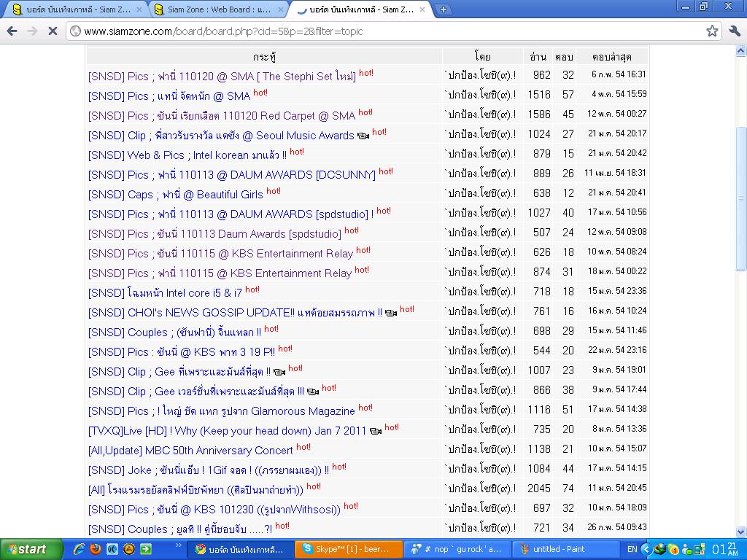Viewport: 747px width, 560px height.
Task: Expand hidden system tray icons arrow
Action: (x=646, y=549)
